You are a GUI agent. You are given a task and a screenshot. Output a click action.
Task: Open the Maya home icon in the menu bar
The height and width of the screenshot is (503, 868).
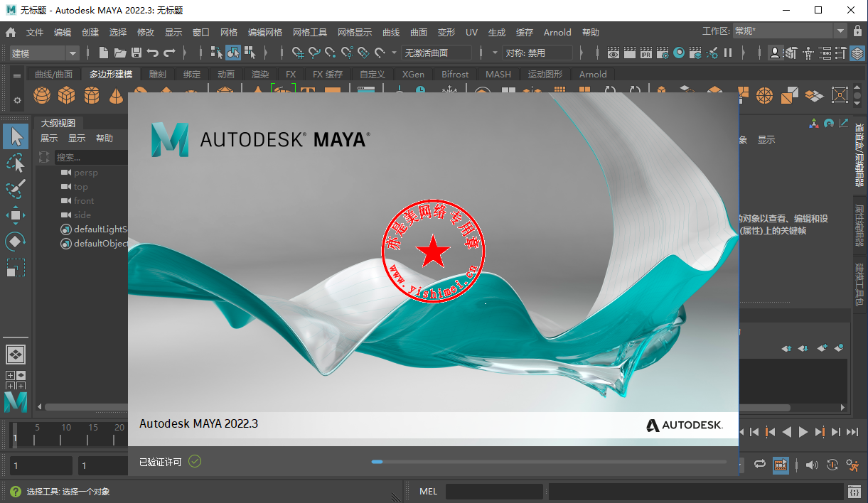coord(11,32)
